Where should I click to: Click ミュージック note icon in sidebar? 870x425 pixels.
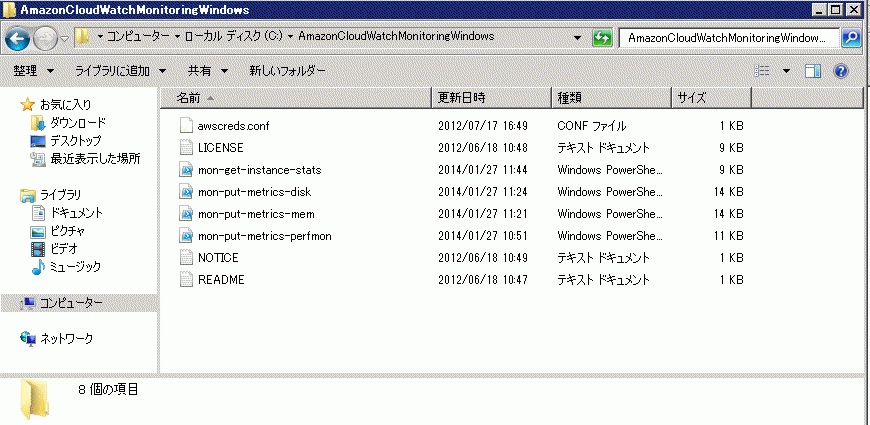37,267
